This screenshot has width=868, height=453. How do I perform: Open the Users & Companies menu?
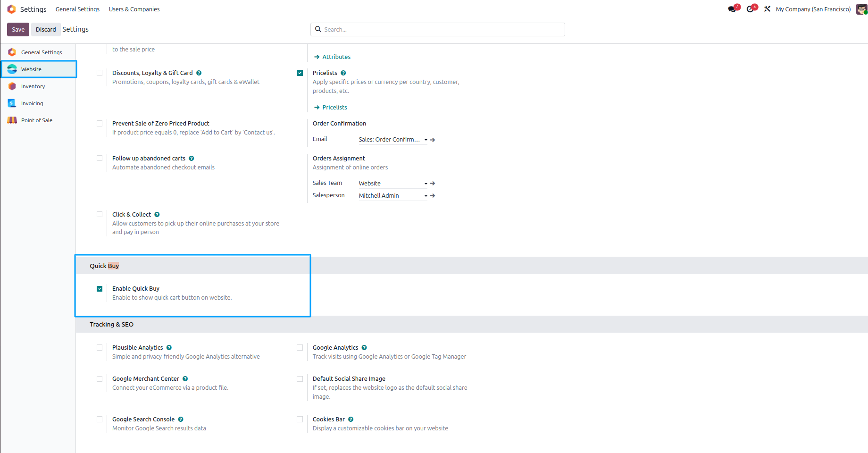click(x=134, y=9)
